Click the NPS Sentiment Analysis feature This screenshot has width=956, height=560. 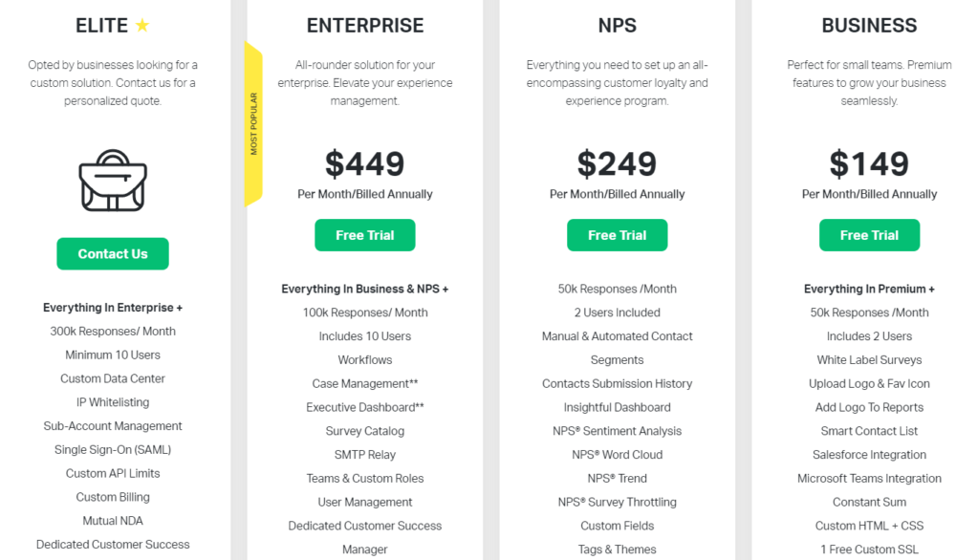coord(617,431)
